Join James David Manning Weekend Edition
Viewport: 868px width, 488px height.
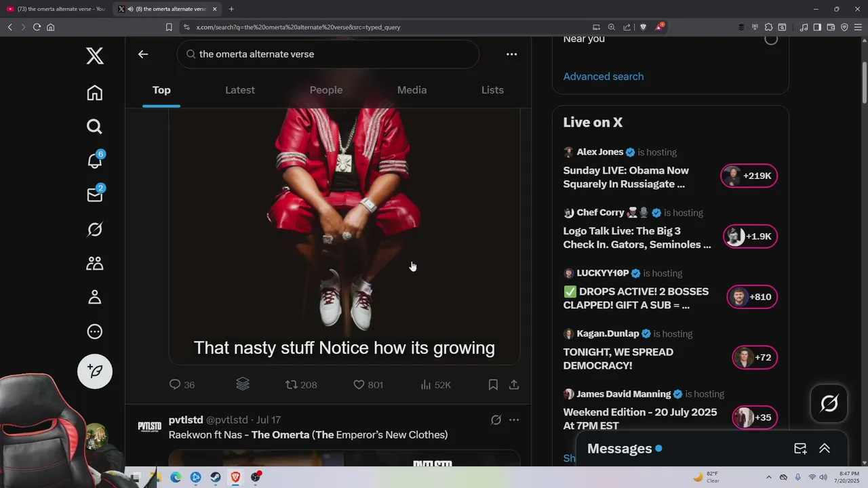640,419
